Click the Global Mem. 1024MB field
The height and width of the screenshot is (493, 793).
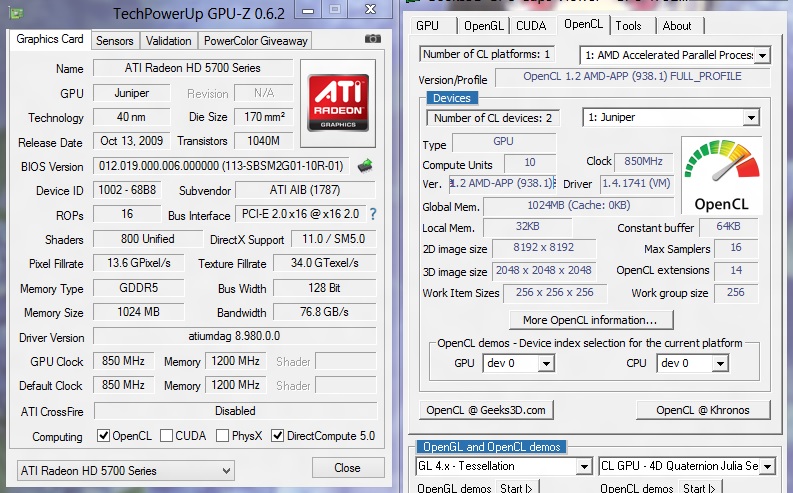click(x=579, y=205)
